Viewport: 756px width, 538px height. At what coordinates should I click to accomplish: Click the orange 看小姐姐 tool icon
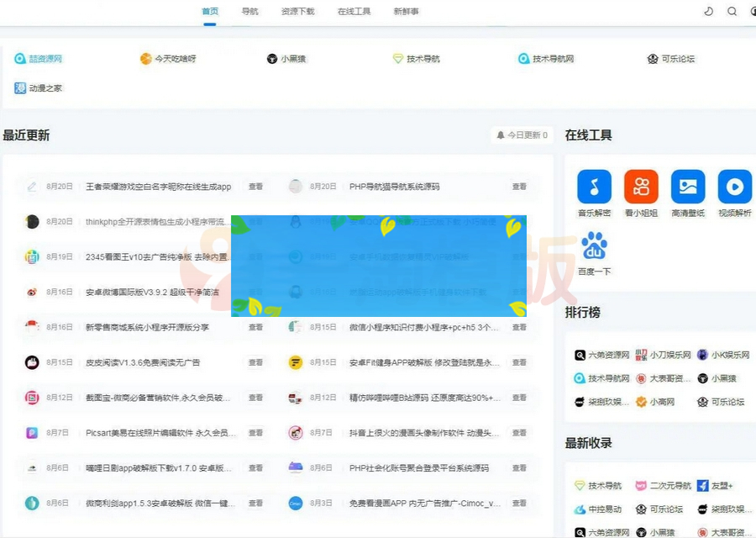click(x=640, y=188)
